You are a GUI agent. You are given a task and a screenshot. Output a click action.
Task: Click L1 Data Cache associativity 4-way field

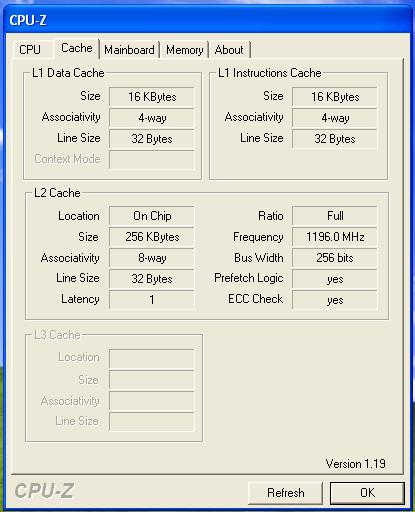coord(152,118)
